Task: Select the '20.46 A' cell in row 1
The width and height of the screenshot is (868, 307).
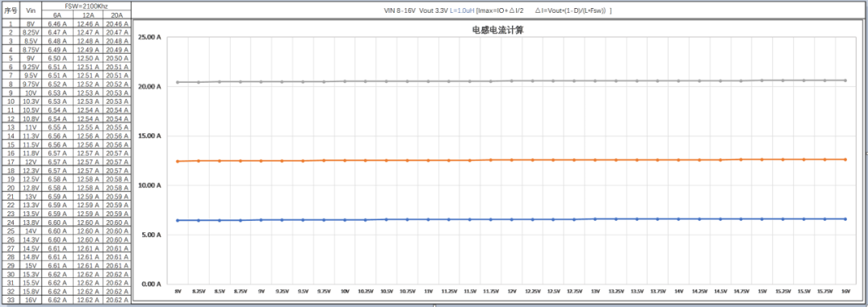Action: pyautogui.click(x=117, y=24)
